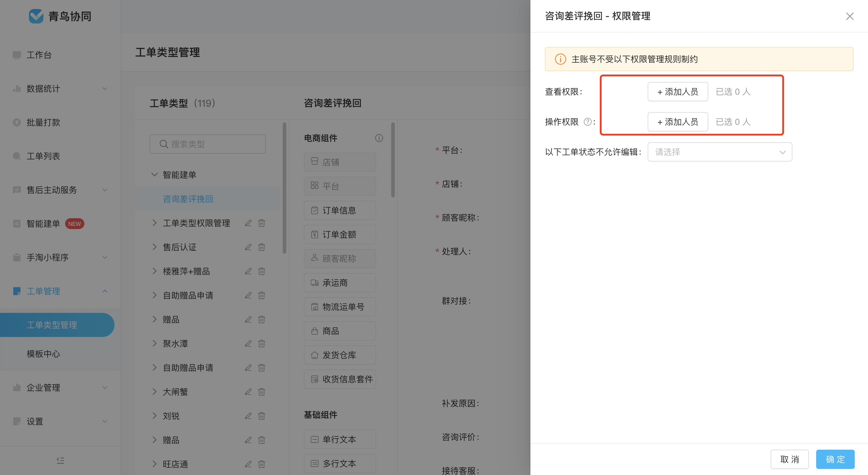Add the 发货仓库 component

click(x=340, y=355)
